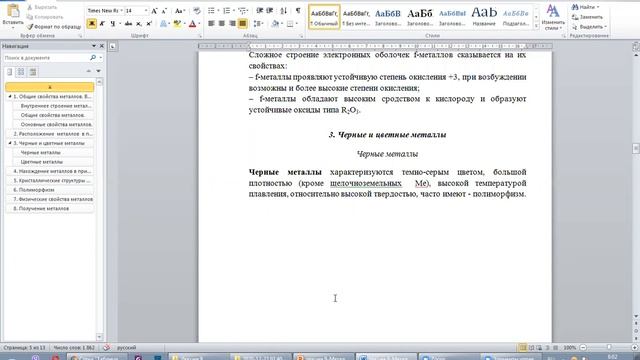Collapse heading 1. Общие свойства металлов

[x=10, y=97]
